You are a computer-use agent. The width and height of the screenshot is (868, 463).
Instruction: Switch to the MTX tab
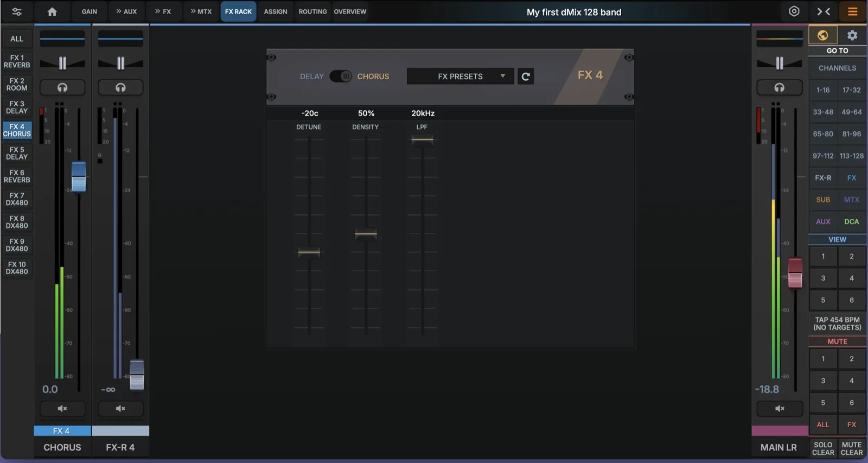pos(201,11)
